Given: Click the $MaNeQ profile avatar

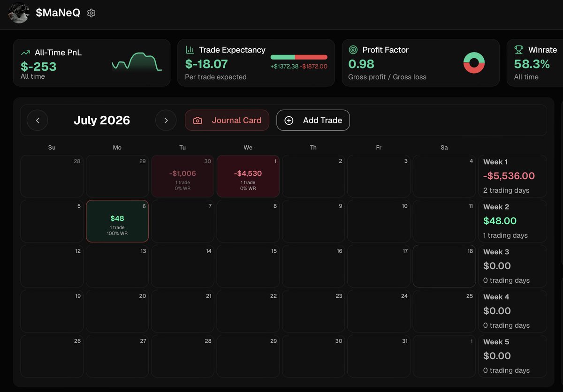Looking at the screenshot, I should tap(19, 13).
